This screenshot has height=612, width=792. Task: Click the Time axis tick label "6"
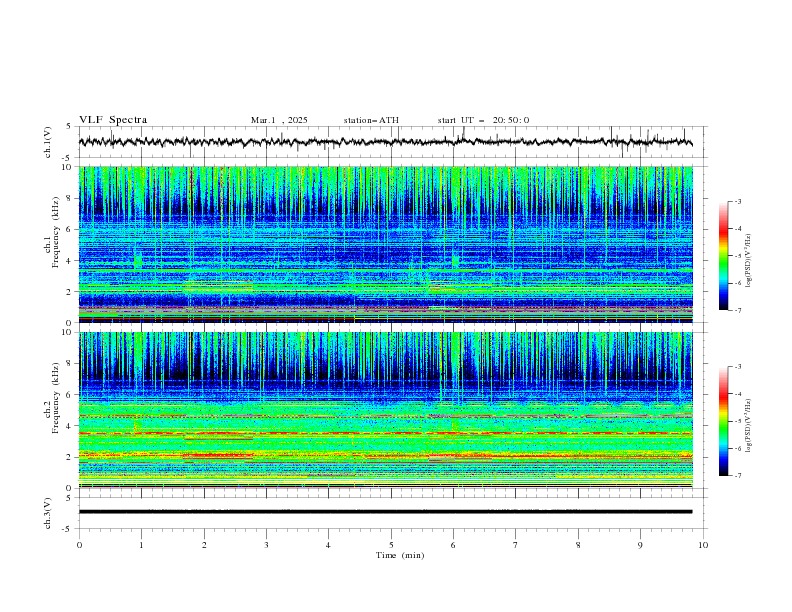tap(453, 545)
